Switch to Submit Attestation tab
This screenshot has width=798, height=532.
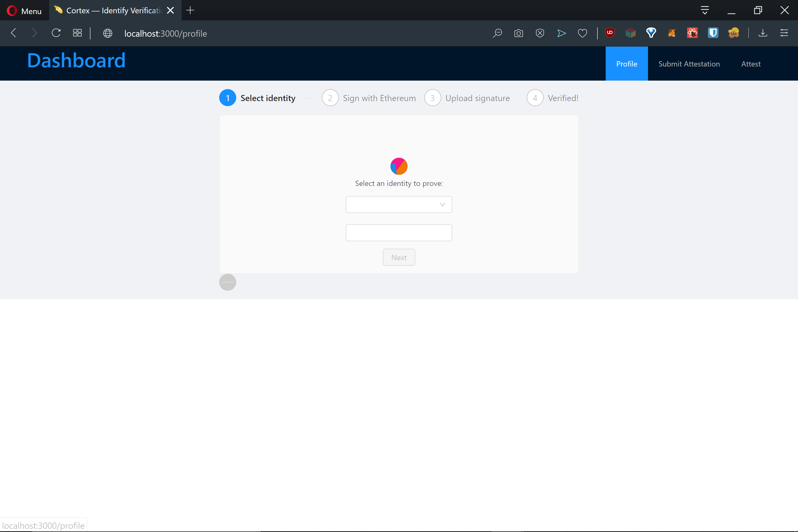[689, 64]
